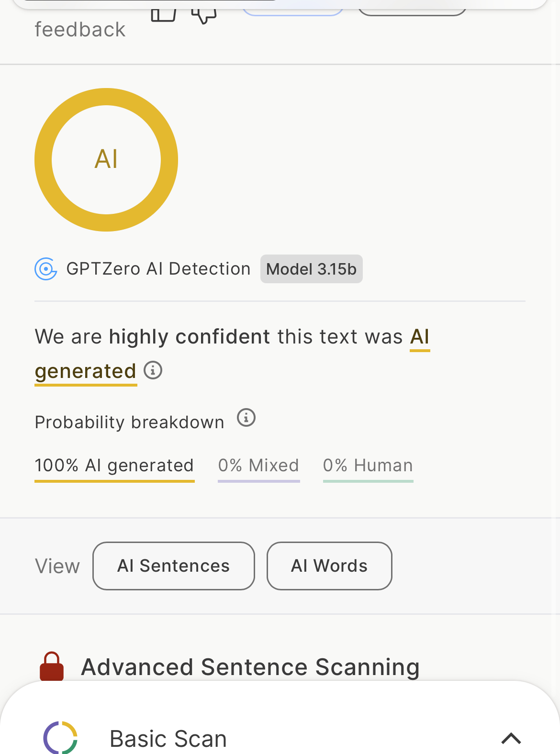Click info icon next to 'generated'
Screen dimensions: 560x754
(x=153, y=370)
